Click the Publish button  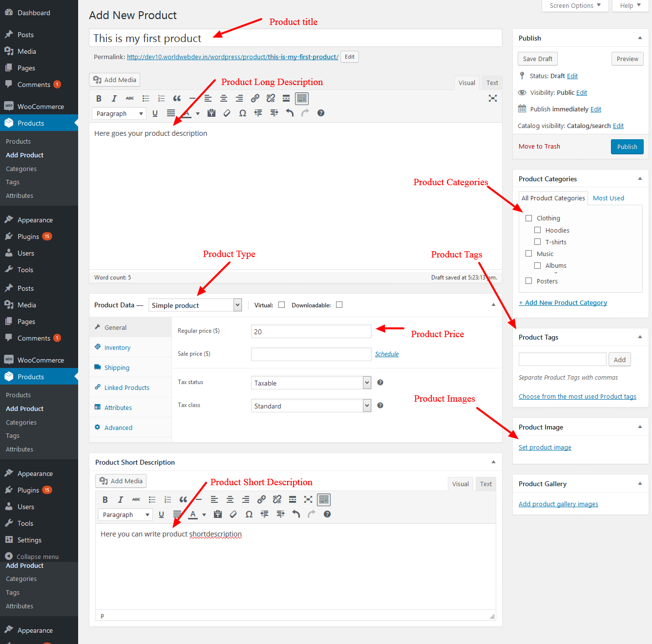(x=627, y=146)
